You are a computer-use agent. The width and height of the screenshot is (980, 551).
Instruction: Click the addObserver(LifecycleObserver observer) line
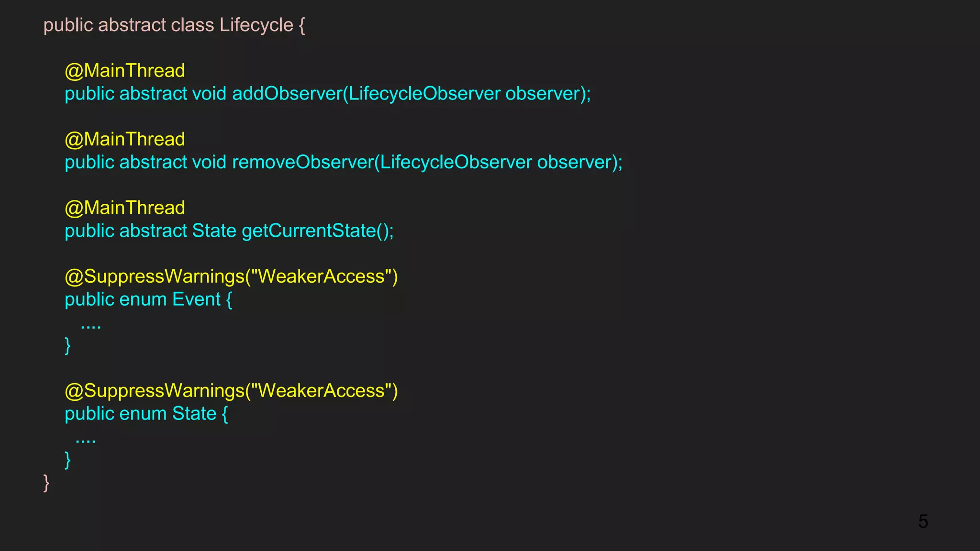tap(328, 94)
